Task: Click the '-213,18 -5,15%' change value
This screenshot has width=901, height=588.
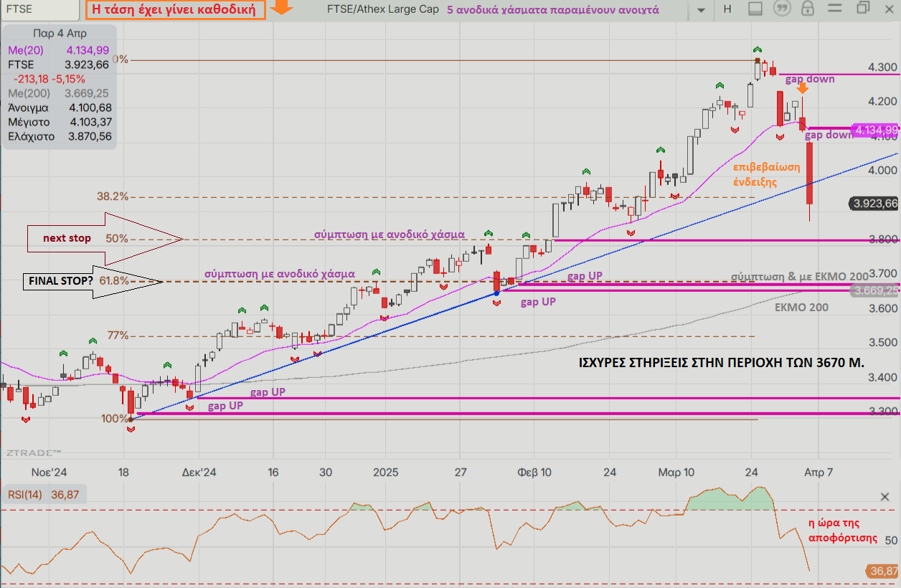Action: point(49,79)
